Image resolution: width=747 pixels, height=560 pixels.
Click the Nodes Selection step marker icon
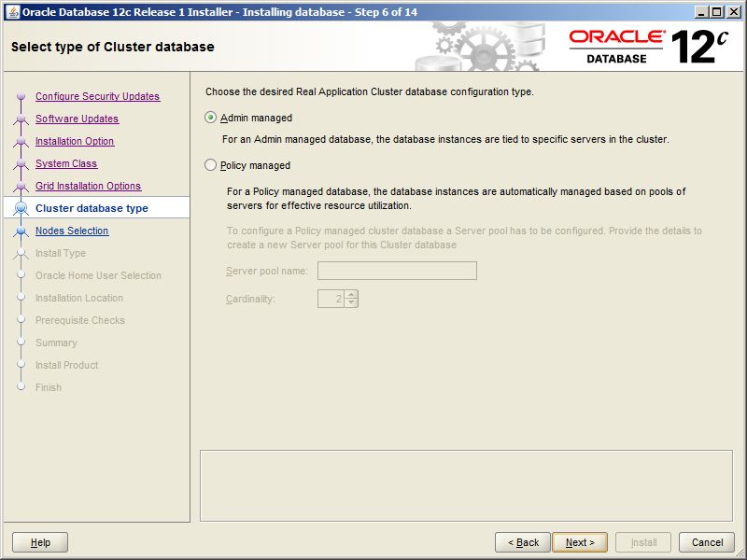21,231
